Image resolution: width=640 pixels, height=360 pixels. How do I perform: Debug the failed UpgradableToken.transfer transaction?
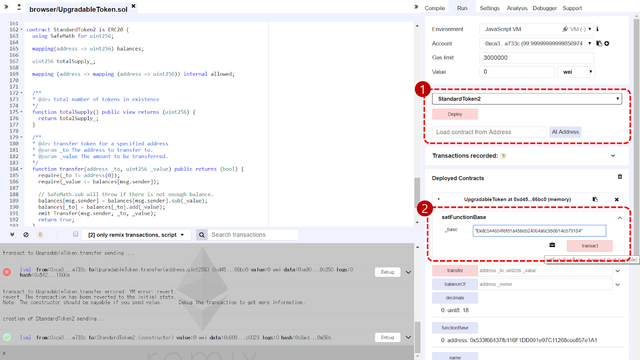click(x=387, y=272)
